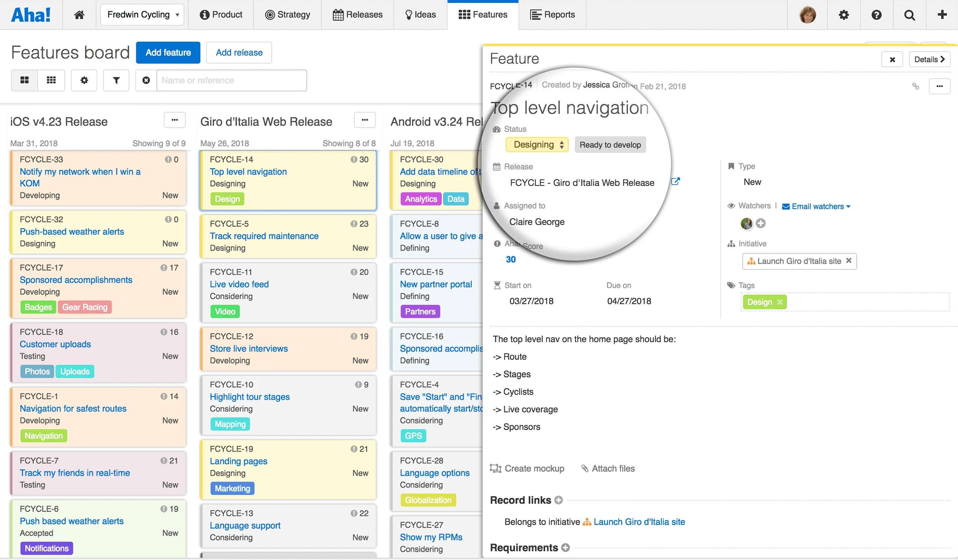The width and height of the screenshot is (958, 560).
Task: Open the Designing status dropdown
Action: [537, 145]
